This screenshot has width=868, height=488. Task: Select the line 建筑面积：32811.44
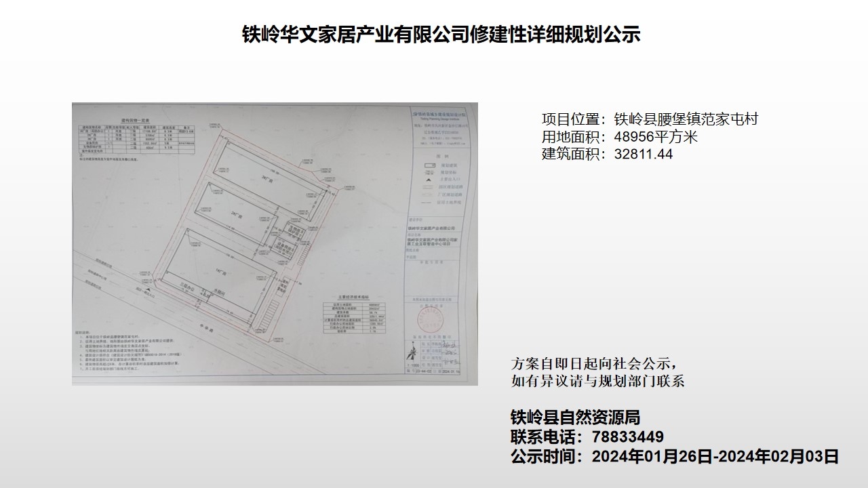tap(607, 155)
